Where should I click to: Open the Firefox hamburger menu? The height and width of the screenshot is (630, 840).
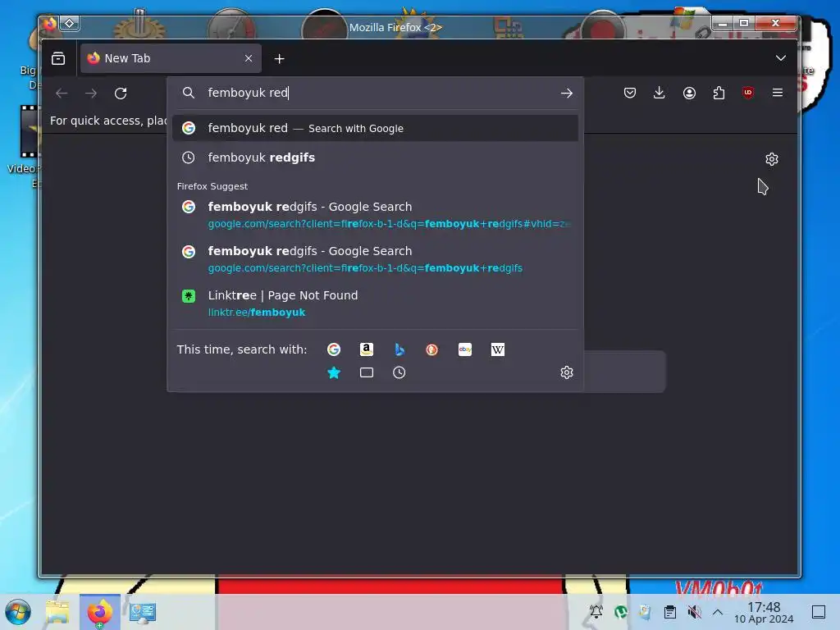778,93
